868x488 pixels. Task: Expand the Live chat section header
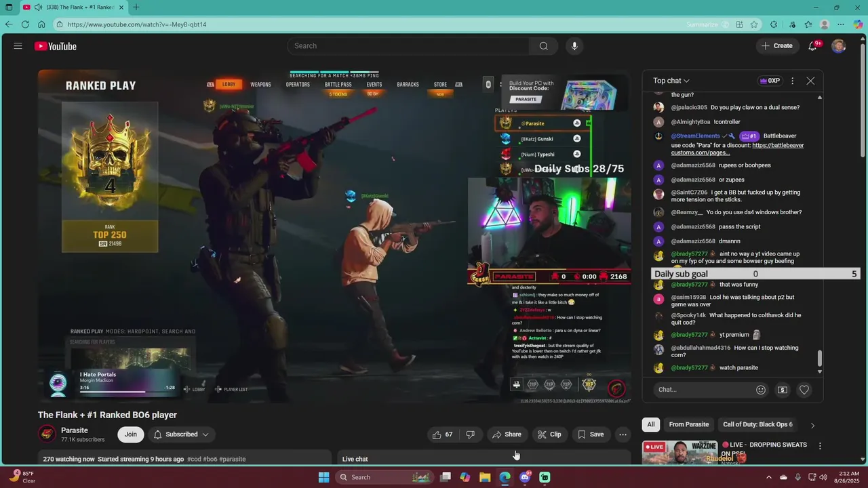click(x=484, y=459)
